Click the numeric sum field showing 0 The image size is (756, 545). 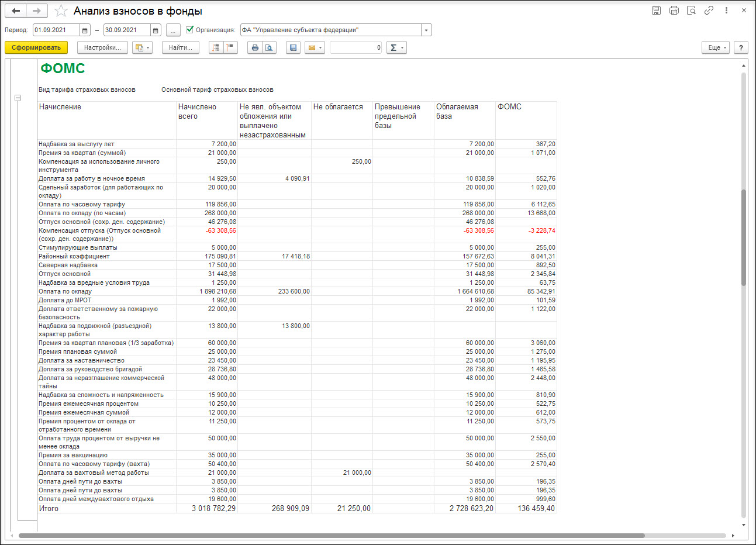click(355, 47)
